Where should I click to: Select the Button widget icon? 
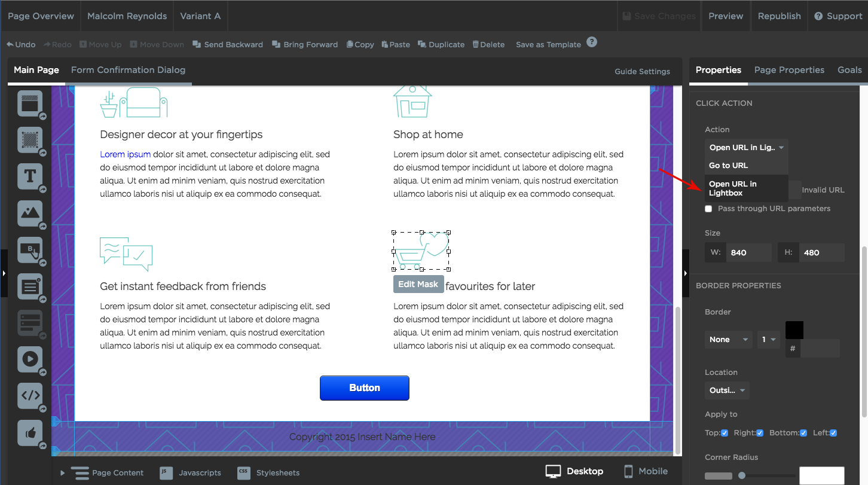(30, 250)
